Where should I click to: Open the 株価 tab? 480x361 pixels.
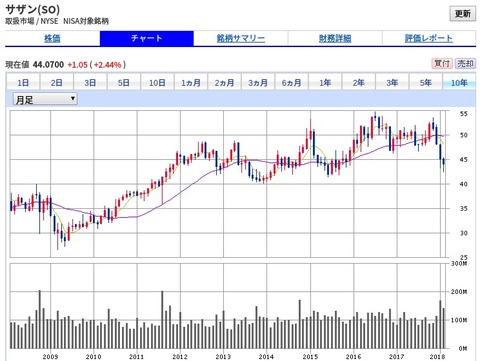(x=52, y=38)
